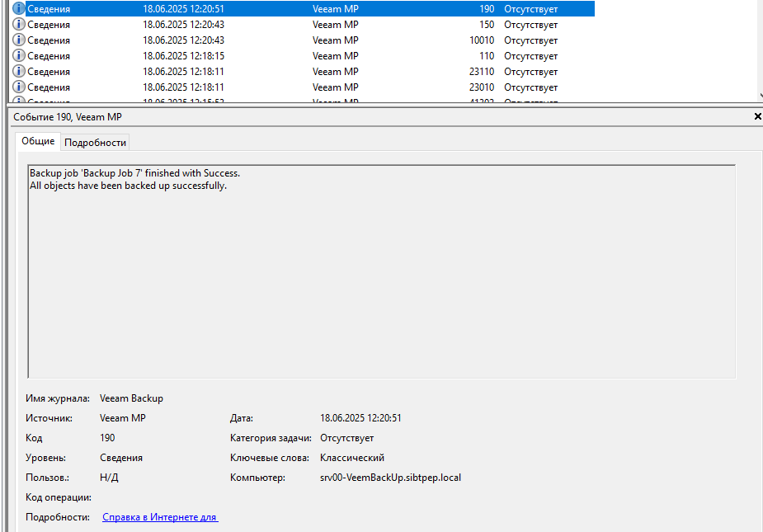Click 'All objects have been backed up' line
This screenshot has height=532, width=763.
click(128, 186)
